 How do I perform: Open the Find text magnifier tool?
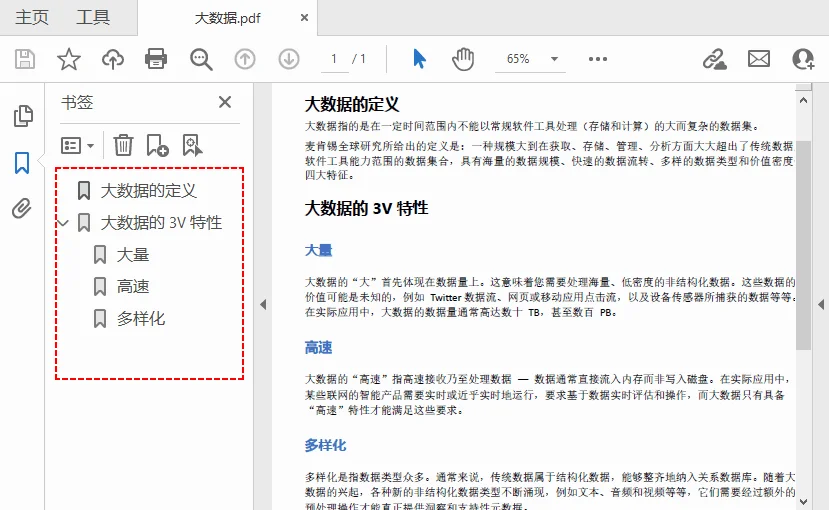click(x=201, y=59)
